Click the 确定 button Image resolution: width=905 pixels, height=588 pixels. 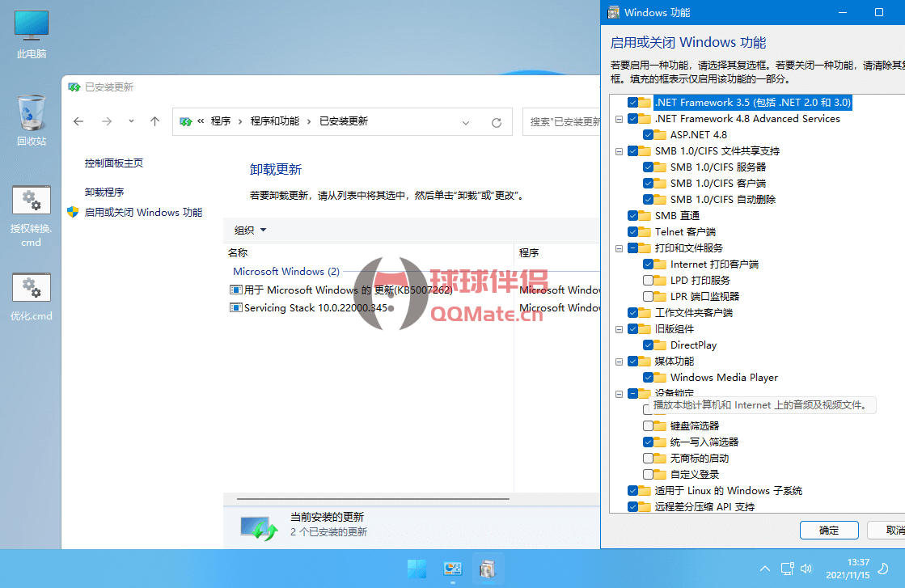(829, 531)
